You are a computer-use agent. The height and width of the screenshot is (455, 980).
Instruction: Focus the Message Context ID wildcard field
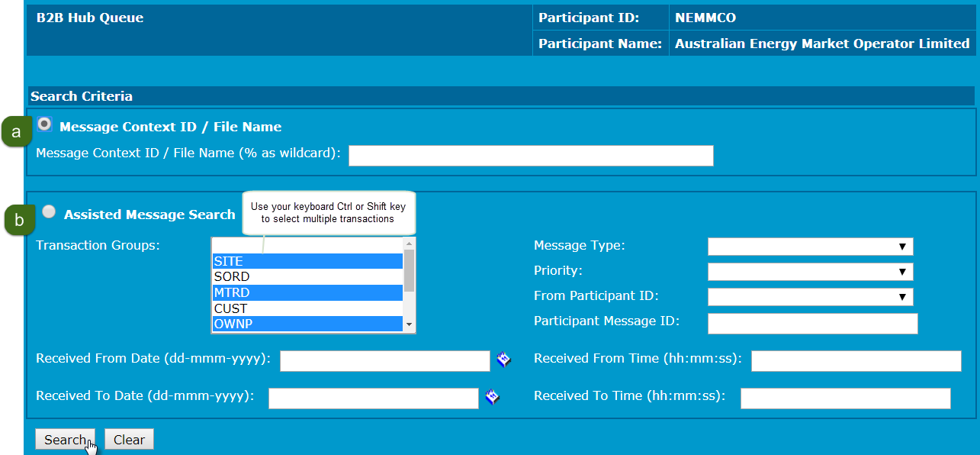pyautogui.click(x=531, y=156)
